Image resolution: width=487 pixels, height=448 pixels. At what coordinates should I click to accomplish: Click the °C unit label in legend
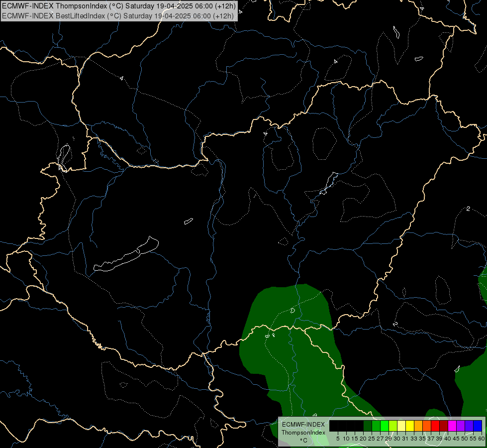click(303, 440)
